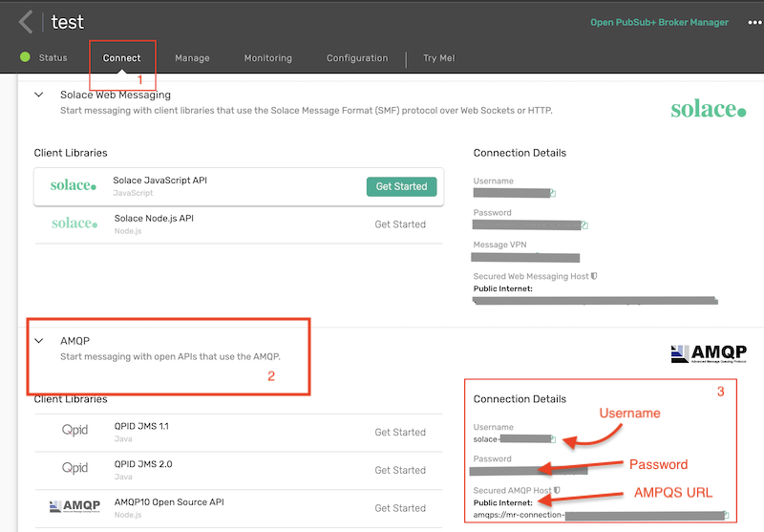The width and height of the screenshot is (764, 532).
Task: Click the amqps://mr-connection URL text
Action: click(x=519, y=515)
